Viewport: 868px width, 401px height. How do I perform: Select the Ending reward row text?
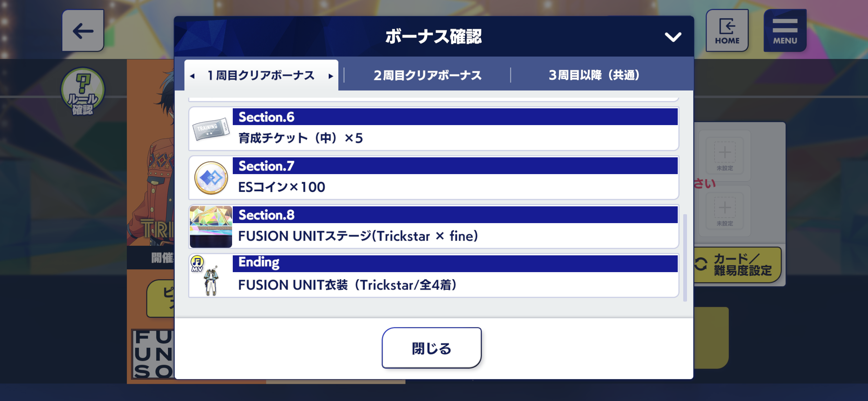click(x=347, y=285)
